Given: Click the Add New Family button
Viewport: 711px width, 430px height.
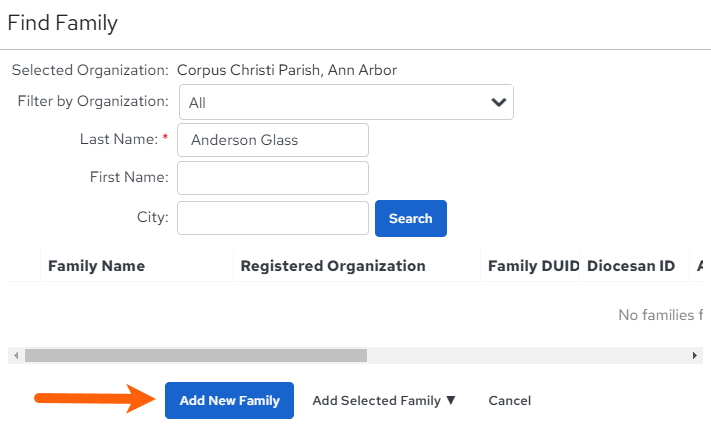Looking at the screenshot, I should click(x=229, y=401).
